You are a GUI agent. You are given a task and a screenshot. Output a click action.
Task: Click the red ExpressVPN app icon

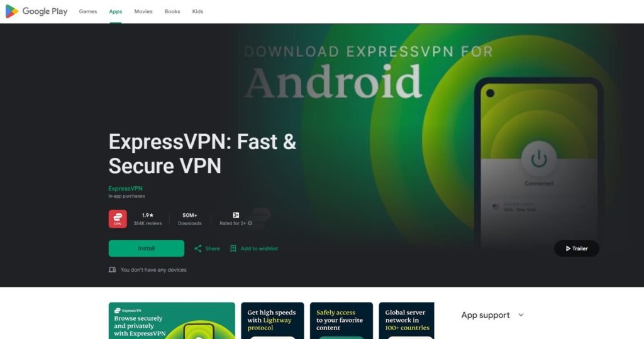pyautogui.click(x=118, y=219)
